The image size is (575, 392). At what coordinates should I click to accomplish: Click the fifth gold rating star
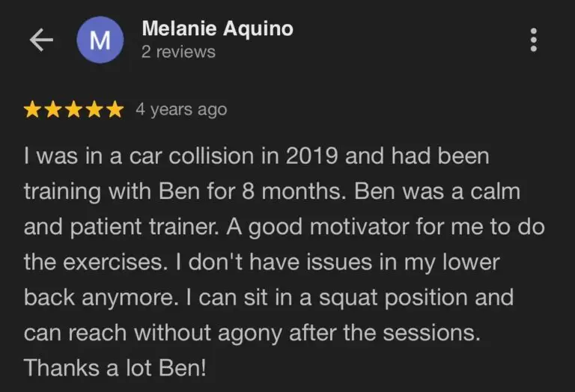point(114,110)
